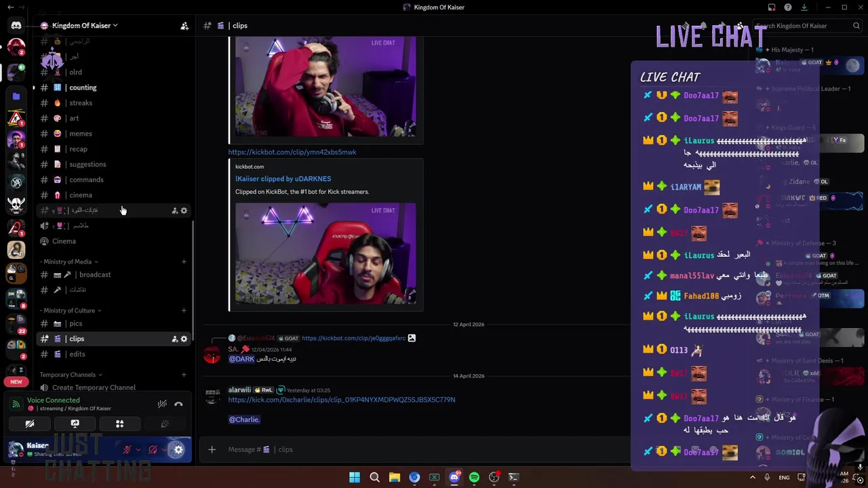Open create invite icon on clips channel
Screen dimensions: 868x488
click(174, 339)
